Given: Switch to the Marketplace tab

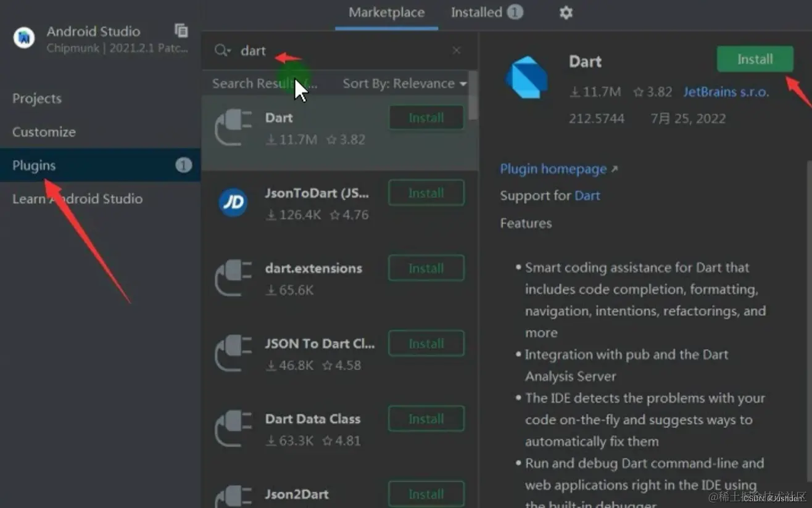Looking at the screenshot, I should (x=386, y=12).
